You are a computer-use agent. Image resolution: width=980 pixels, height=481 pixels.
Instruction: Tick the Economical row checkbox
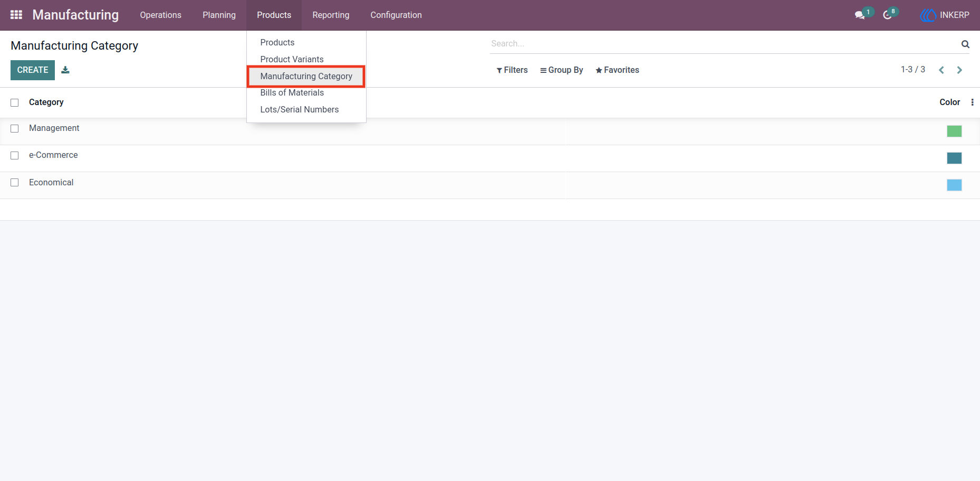[x=15, y=182]
